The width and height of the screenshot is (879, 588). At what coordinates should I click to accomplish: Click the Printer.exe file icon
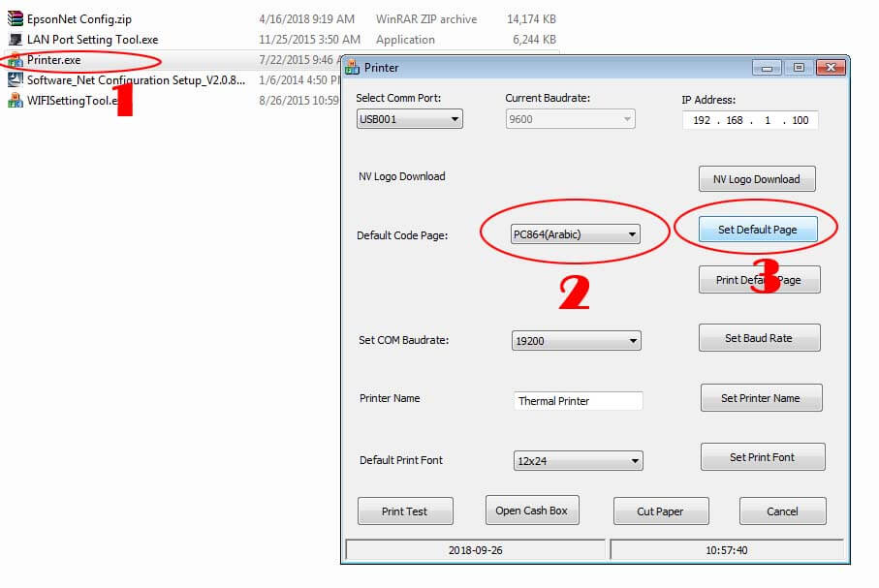click(x=15, y=60)
